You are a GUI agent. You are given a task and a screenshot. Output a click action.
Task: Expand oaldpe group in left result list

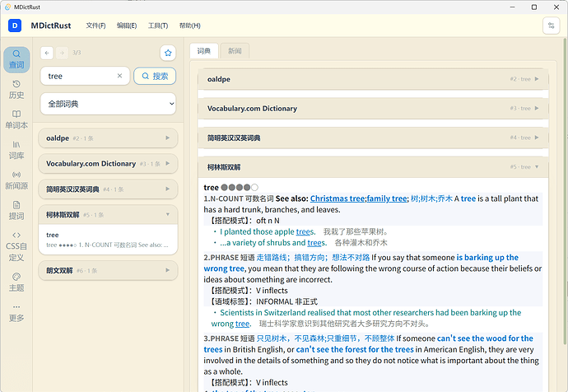coord(108,138)
